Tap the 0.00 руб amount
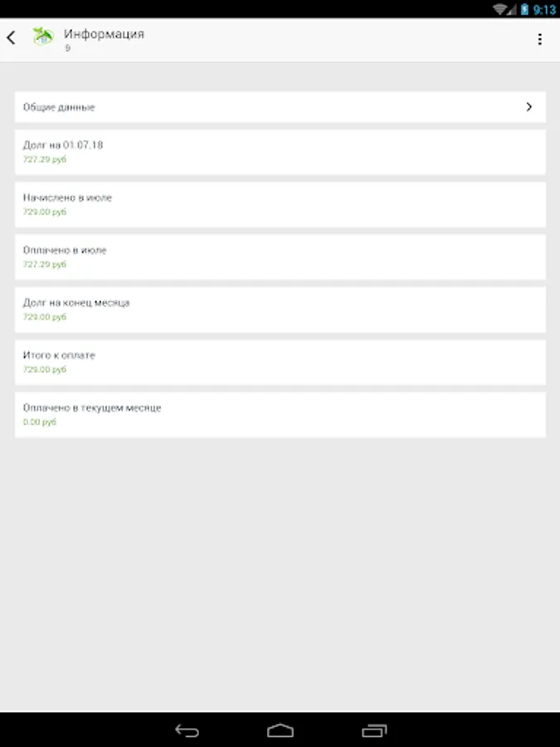The height and width of the screenshot is (747, 560). point(40,422)
